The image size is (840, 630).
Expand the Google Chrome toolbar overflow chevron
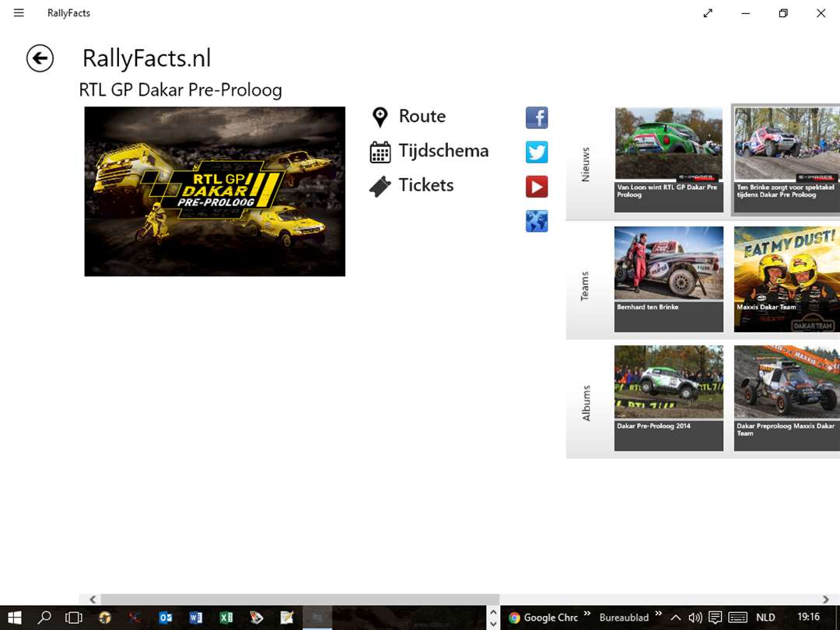586,614
